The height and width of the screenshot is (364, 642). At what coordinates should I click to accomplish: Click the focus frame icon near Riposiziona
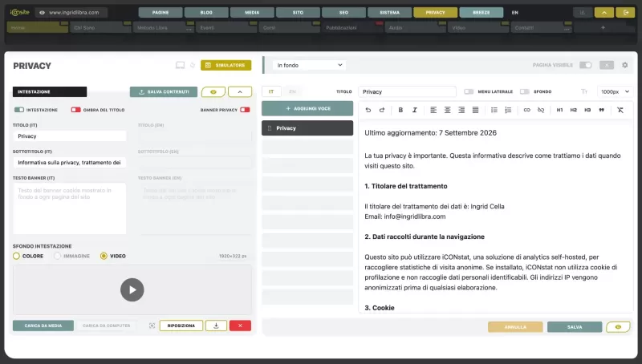tap(152, 326)
